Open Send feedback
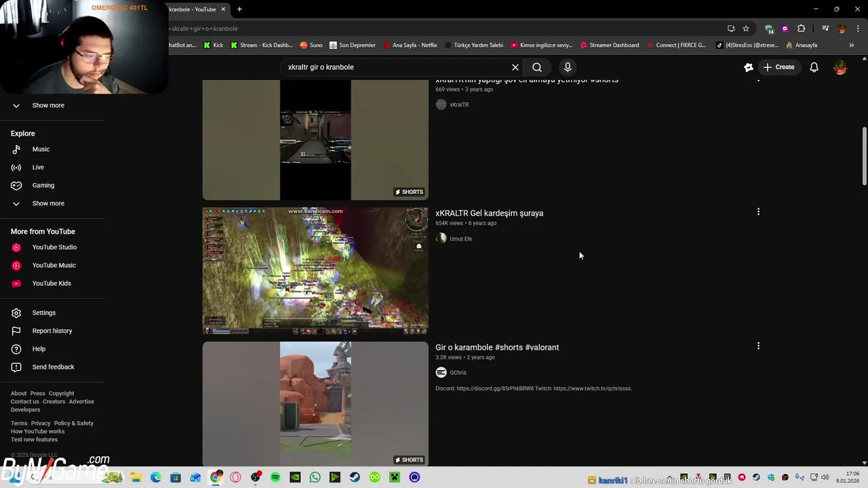Viewport: 868px width, 488px height. tap(52, 367)
